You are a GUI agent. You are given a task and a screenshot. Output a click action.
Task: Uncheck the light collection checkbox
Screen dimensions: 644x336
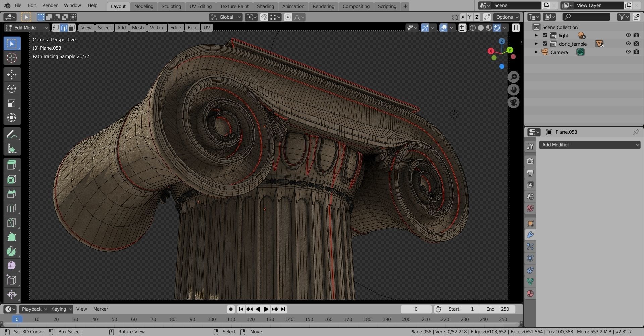(545, 35)
